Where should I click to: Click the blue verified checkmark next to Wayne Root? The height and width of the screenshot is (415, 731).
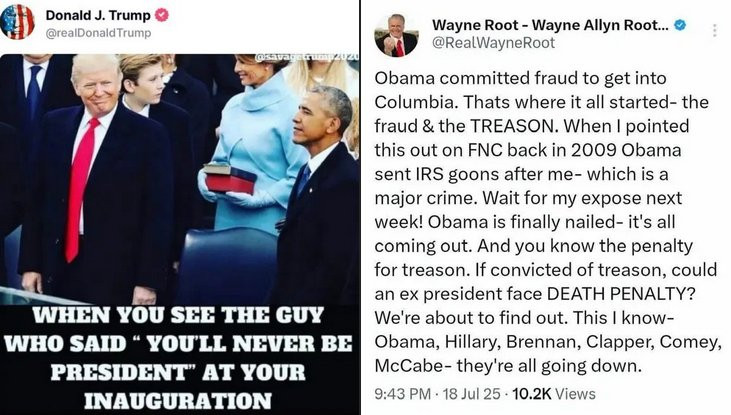click(680, 25)
